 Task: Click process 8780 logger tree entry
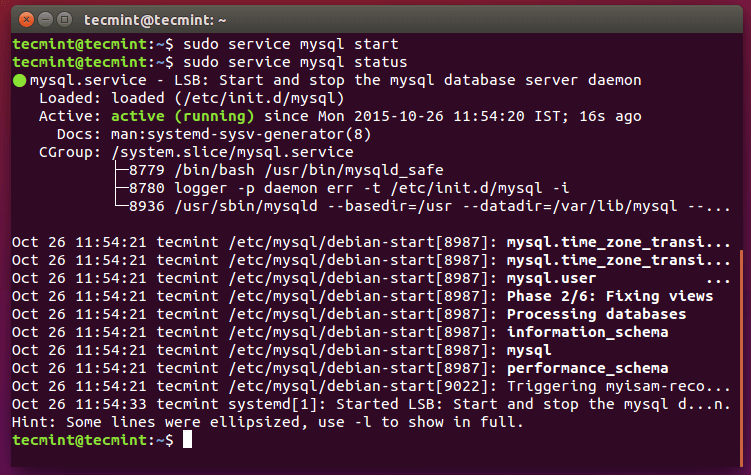click(349, 188)
